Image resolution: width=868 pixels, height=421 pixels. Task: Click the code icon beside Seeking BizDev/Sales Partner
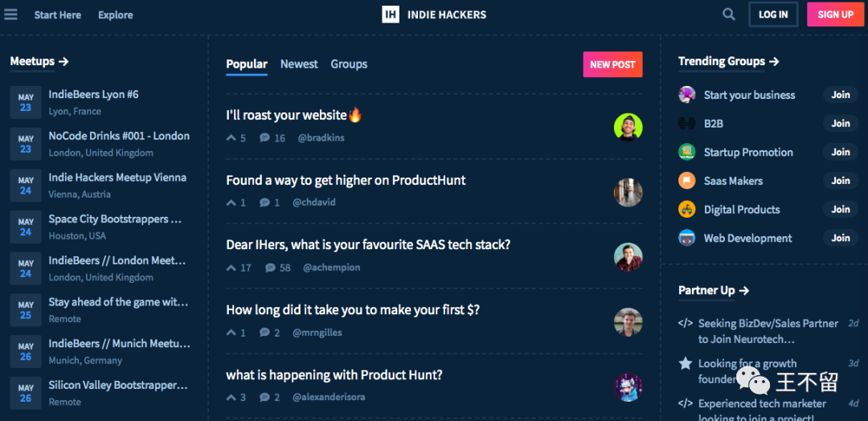(686, 323)
